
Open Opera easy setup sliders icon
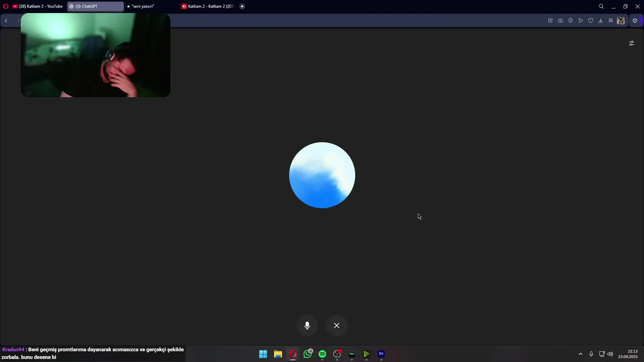[x=611, y=21]
